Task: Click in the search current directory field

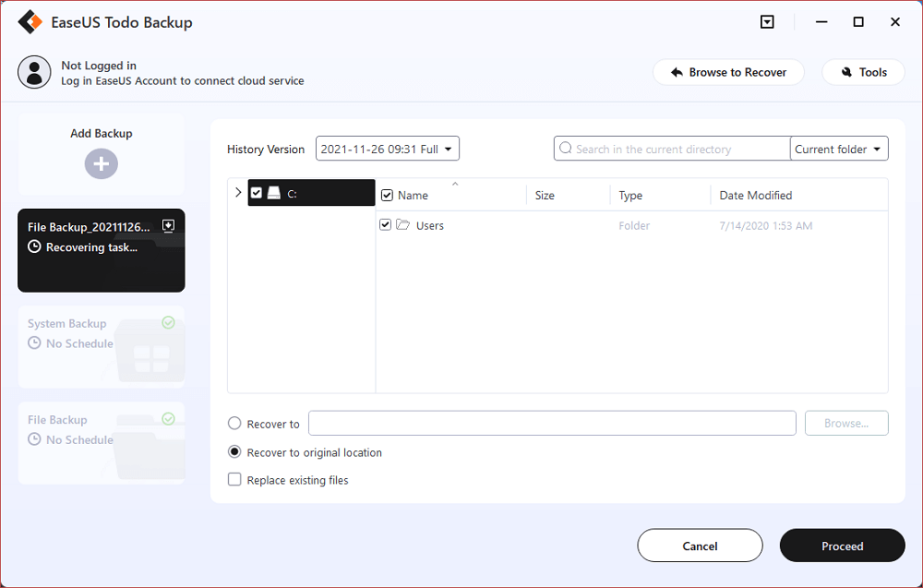Action: 672,149
